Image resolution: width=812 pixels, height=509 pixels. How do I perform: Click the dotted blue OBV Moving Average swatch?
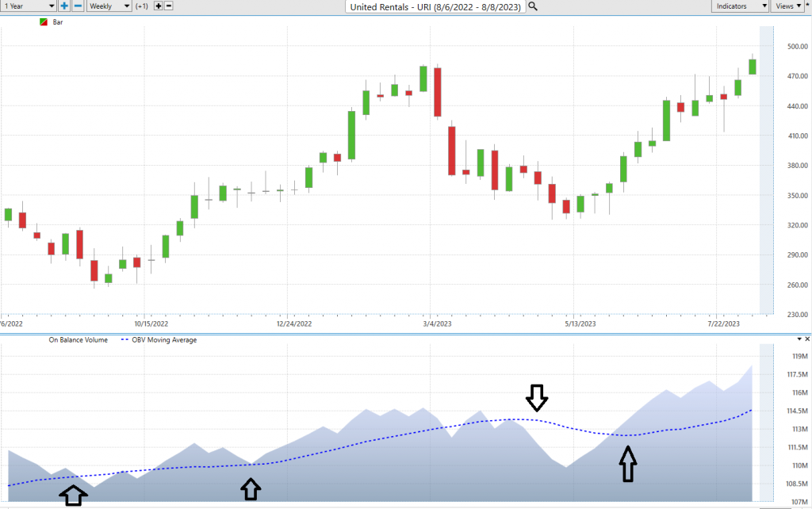124,339
